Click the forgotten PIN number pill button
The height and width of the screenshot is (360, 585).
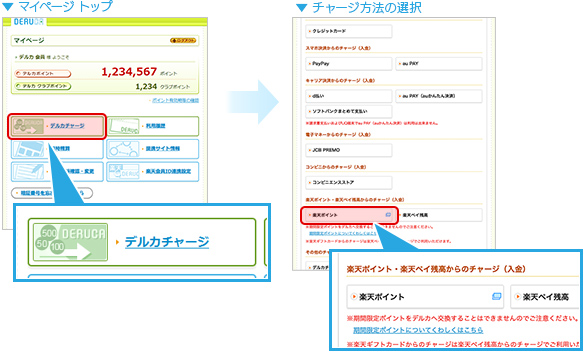(x=52, y=193)
